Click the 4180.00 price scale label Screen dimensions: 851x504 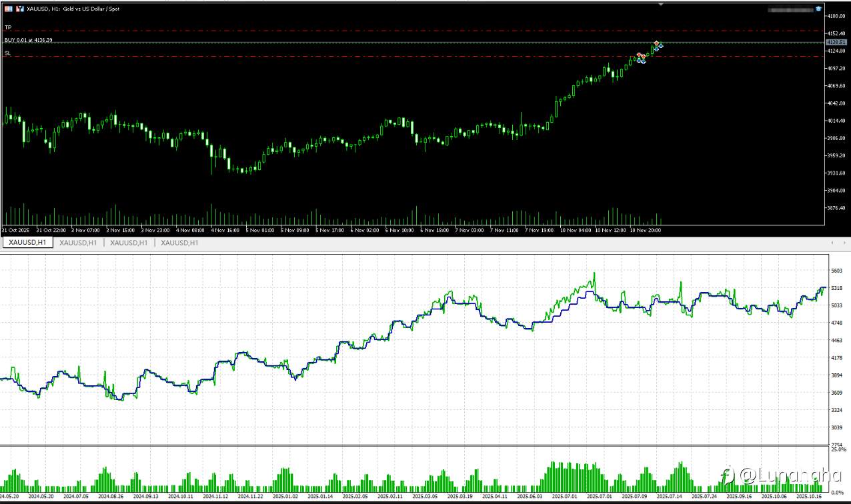coord(836,16)
